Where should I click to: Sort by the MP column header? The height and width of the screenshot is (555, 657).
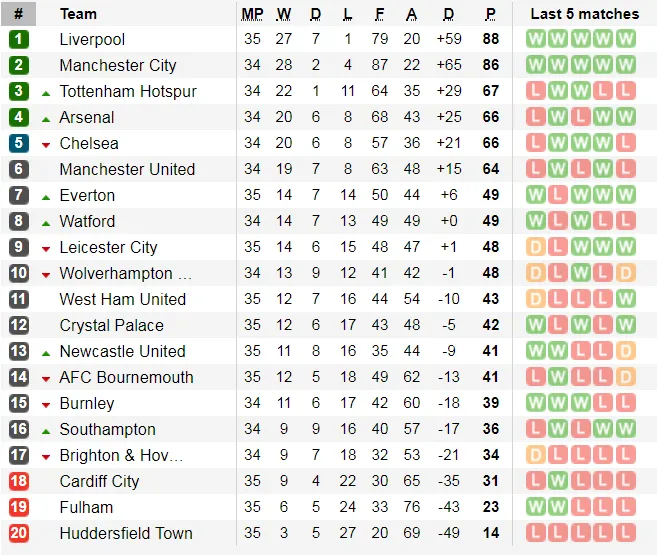[252, 14]
